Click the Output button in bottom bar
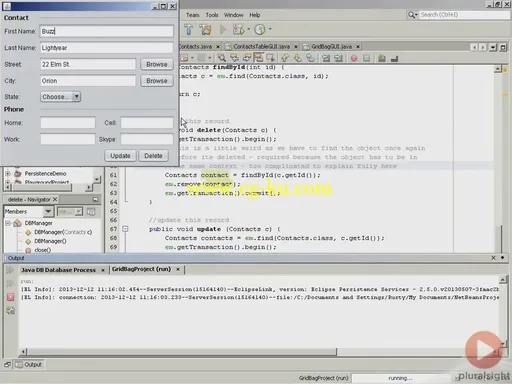 29,365
